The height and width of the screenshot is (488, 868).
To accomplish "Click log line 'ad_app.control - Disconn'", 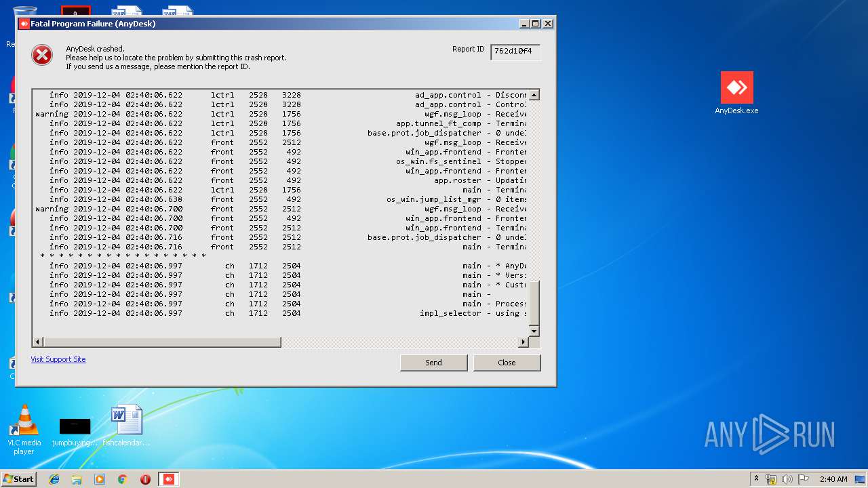I will pos(281,95).
